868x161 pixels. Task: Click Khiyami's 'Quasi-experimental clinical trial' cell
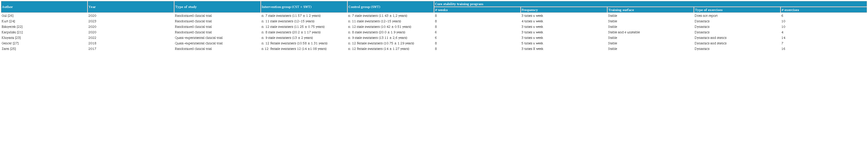198,38
